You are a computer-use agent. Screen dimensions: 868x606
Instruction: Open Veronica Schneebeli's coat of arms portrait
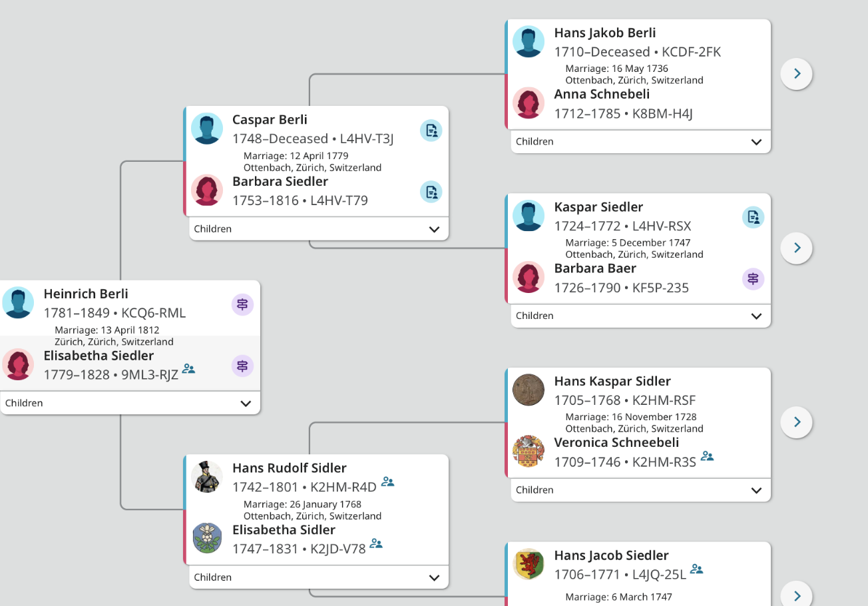pyautogui.click(x=529, y=452)
